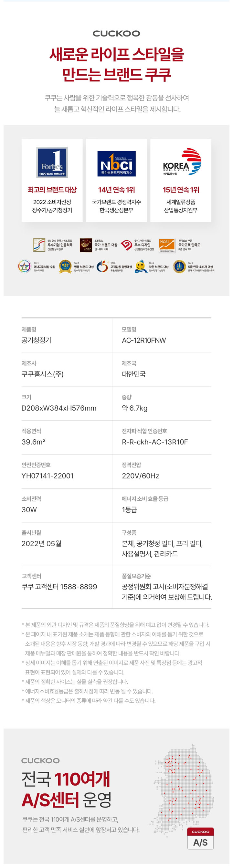Click the safety certification number YH07141-22001
The width and height of the screenshot is (233, 868).
[x=48, y=476]
